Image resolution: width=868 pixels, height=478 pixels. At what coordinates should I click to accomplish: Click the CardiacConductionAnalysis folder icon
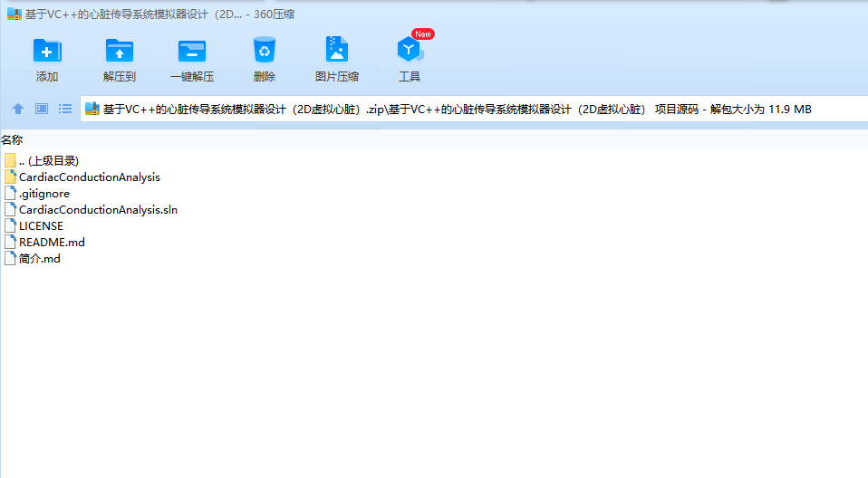10,177
